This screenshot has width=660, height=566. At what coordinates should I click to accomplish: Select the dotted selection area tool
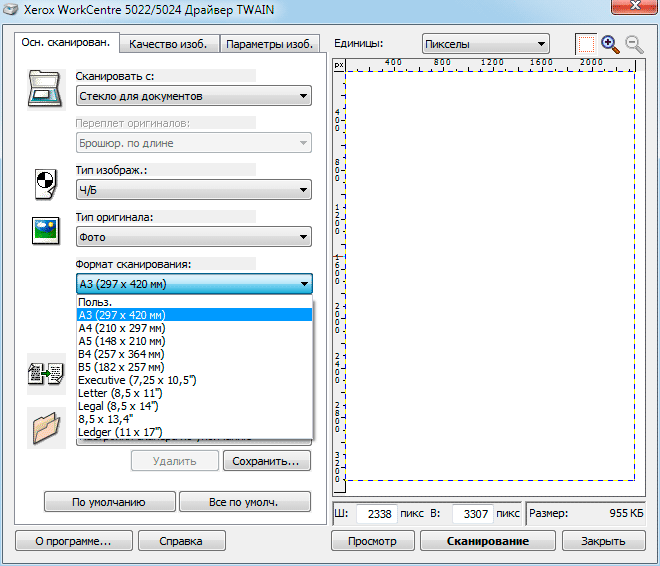click(x=585, y=44)
